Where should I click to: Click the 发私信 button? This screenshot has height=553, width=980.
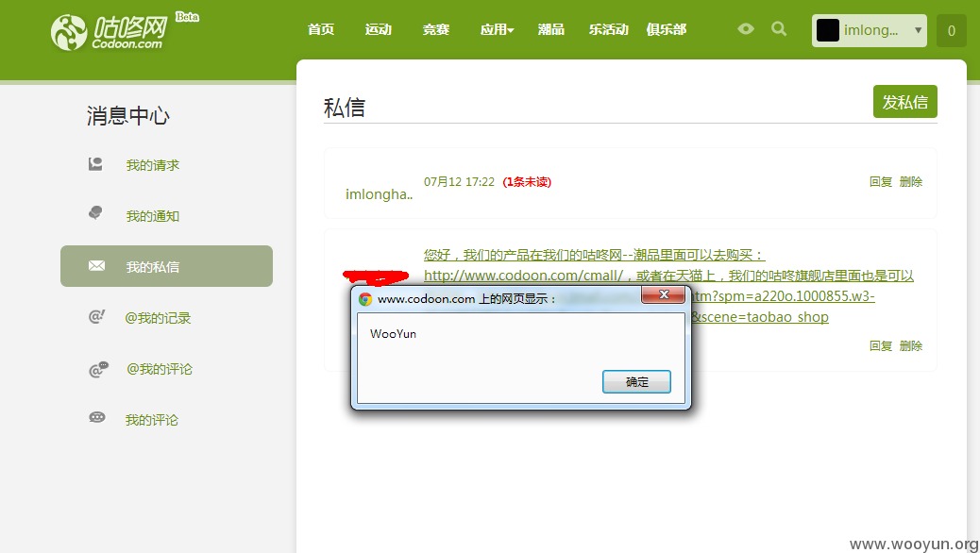(x=905, y=101)
